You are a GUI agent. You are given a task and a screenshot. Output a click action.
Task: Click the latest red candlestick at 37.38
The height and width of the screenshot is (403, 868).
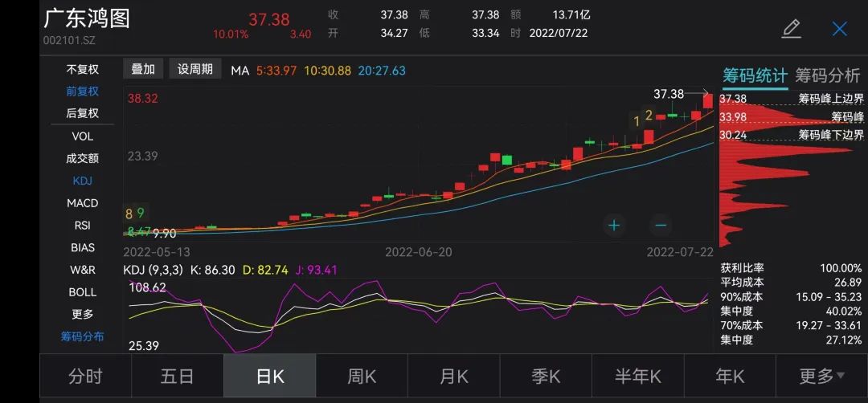coord(707,101)
